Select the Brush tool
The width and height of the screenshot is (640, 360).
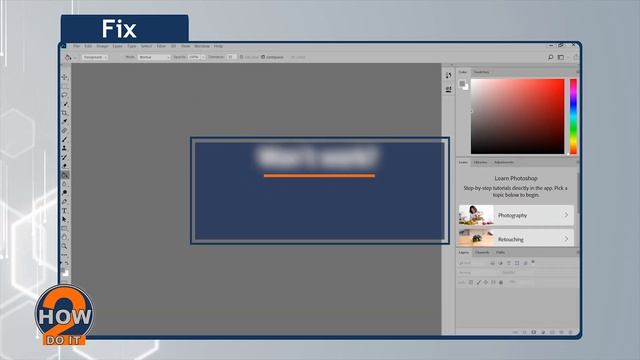(64, 140)
